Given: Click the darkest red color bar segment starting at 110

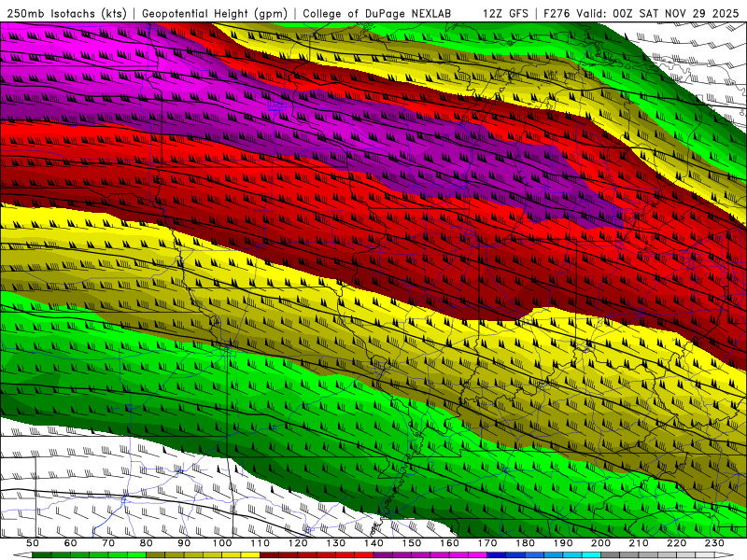Looking at the screenshot, I should pos(269,555).
